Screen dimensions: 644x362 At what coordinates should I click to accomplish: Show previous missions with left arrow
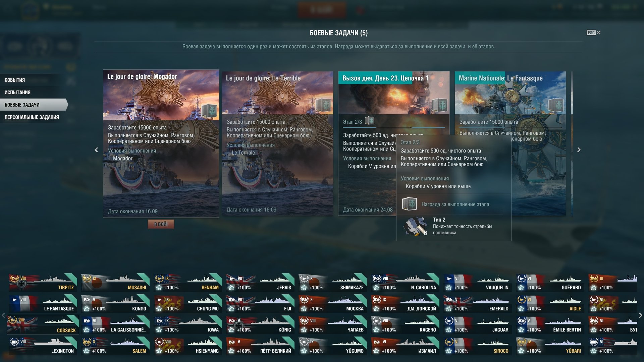pos(96,150)
